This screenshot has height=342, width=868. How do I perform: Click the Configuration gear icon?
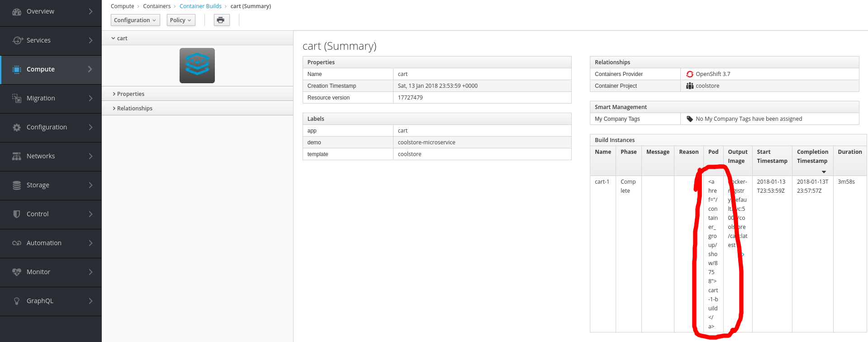[17, 127]
